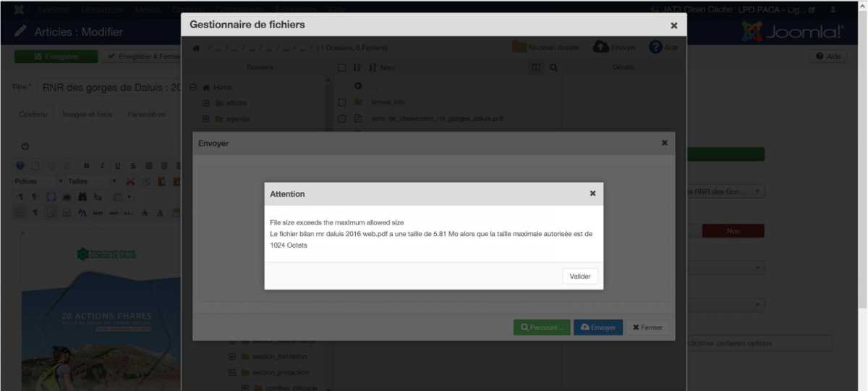Check the box beside lettres_info folder
Image resolution: width=868 pixels, height=391 pixels.
(x=342, y=102)
